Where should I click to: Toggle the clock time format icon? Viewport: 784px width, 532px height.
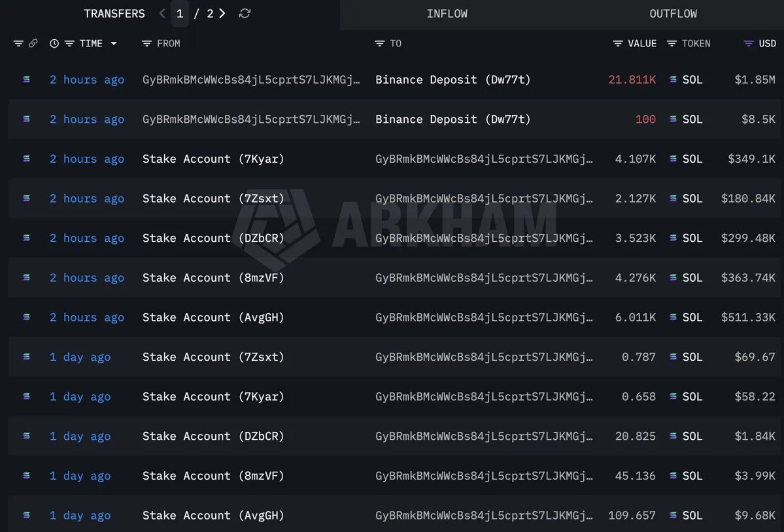(54, 43)
